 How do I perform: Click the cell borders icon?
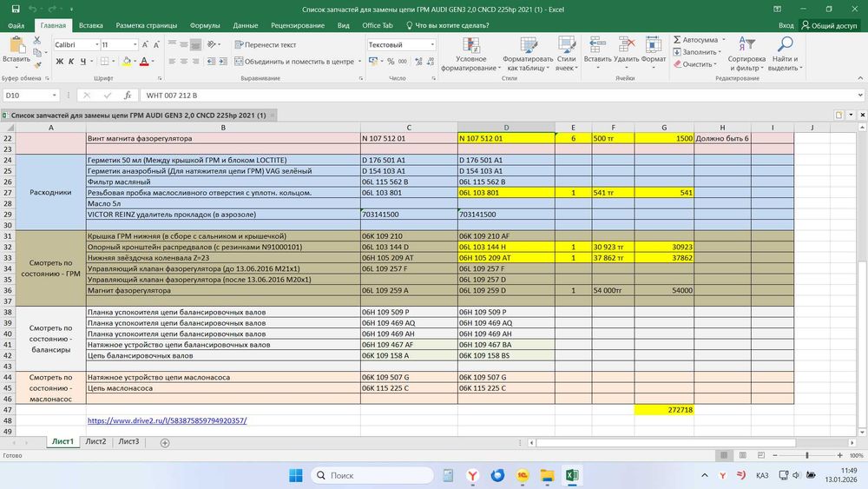tap(104, 62)
